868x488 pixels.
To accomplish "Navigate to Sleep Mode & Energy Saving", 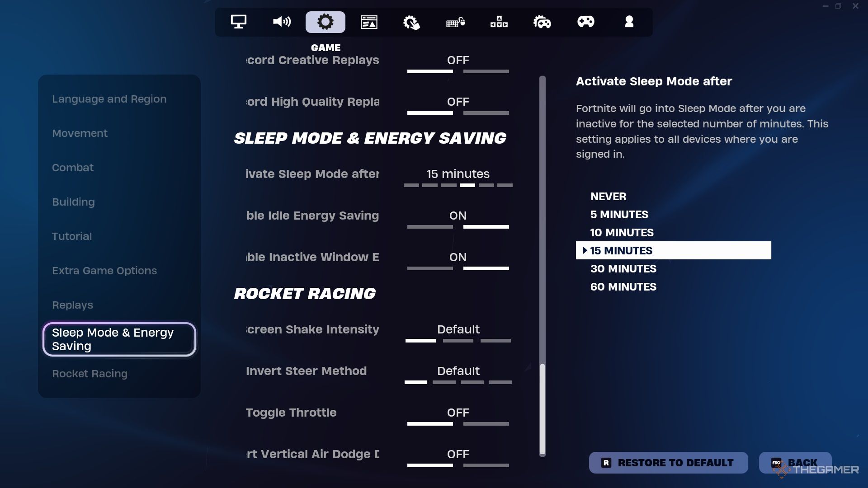I will (x=119, y=338).
